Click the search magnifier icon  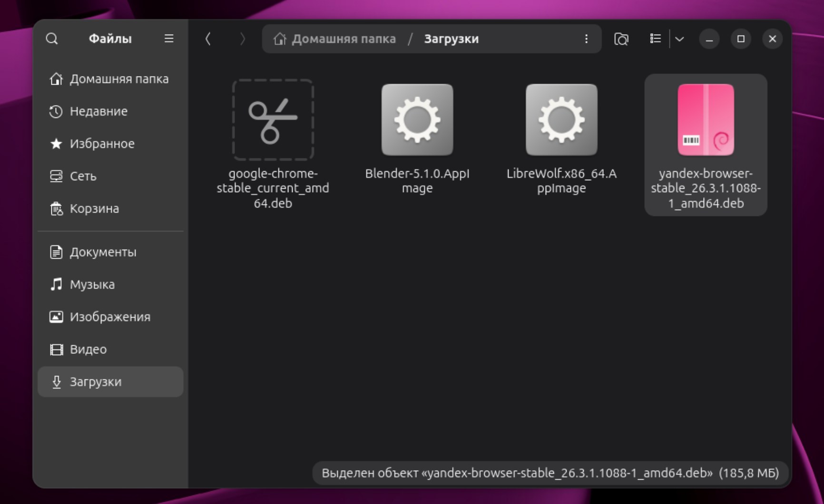pos(52,39)
